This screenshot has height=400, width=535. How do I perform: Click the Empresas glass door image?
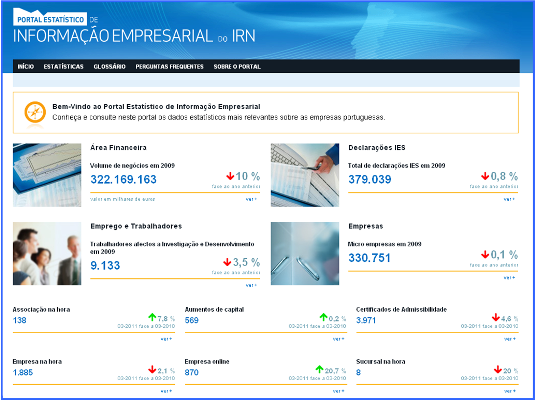pyautogui.click(x=305, y=254)
